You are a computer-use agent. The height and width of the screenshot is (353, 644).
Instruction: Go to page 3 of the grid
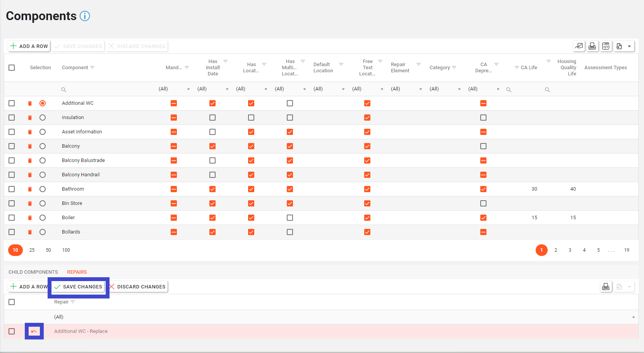(x=570, y=250)
